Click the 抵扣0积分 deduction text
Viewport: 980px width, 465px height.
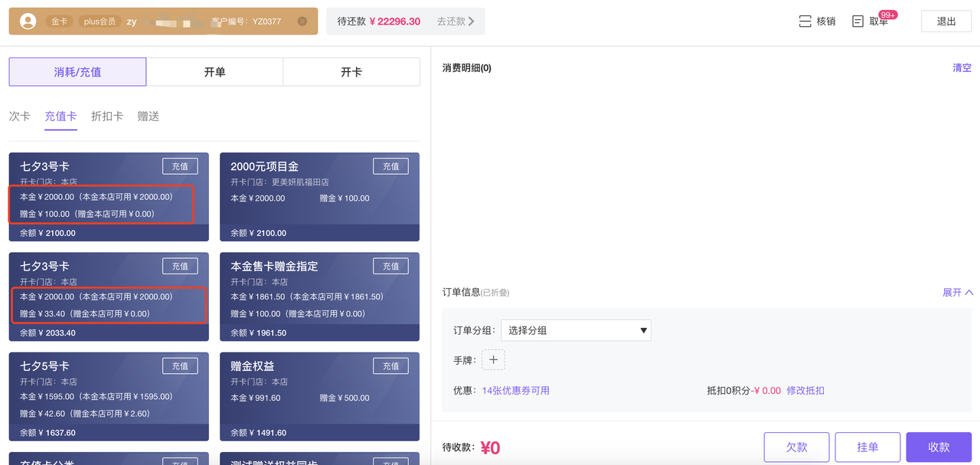[730, 391]
